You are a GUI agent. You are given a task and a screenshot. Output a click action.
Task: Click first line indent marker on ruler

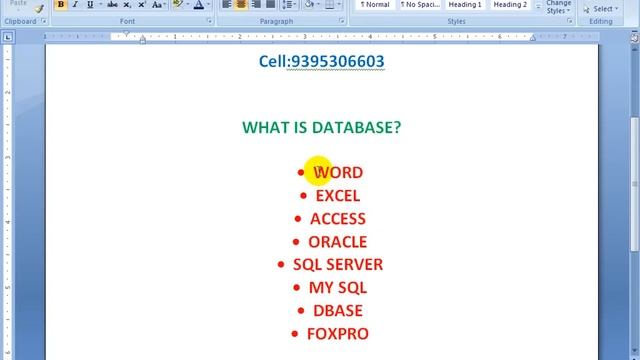(127, 33)
